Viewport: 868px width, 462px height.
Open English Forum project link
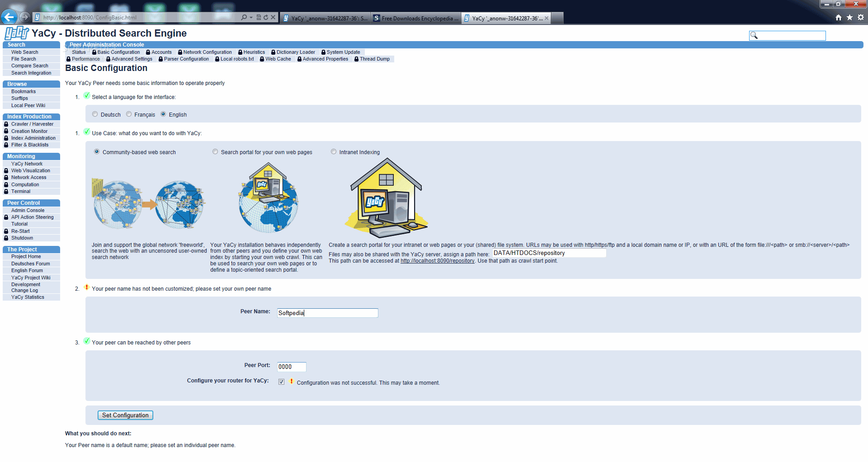tap(27, 270)
